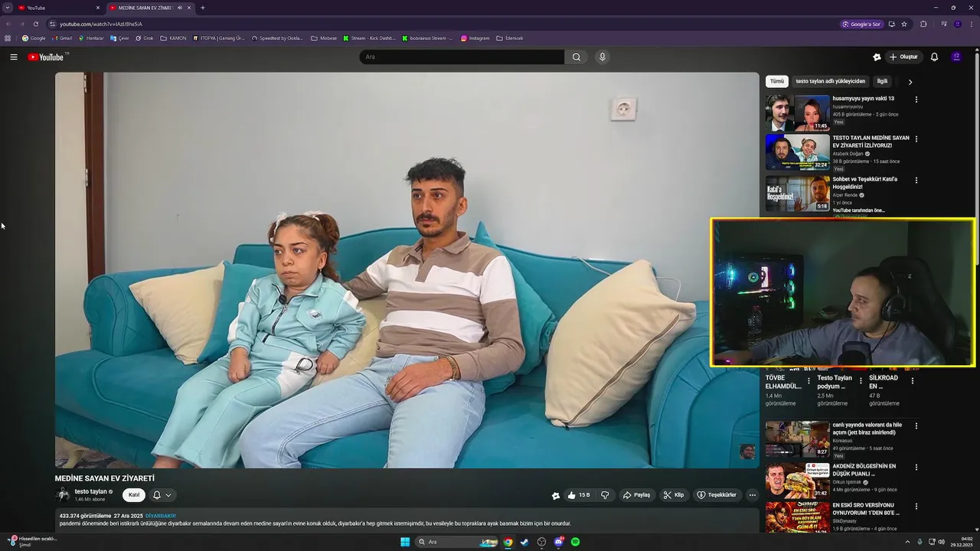Open Steam from the taskbar
The image size is (980, 551).
[524, 542]
